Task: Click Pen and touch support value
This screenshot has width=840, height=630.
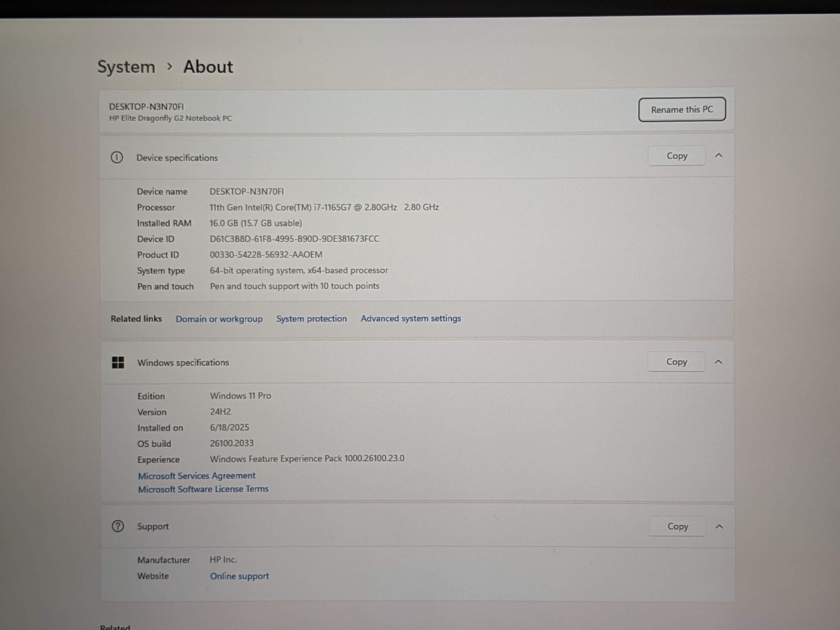Action: (295, 286)
